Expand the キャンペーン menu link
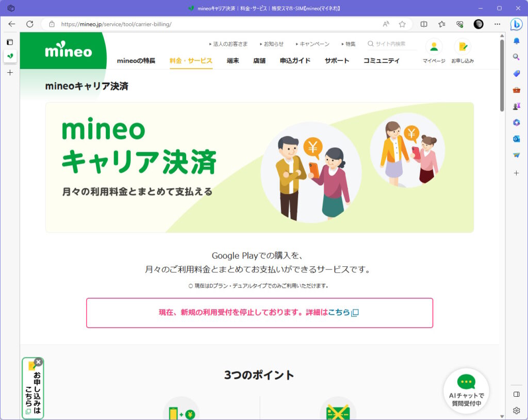This screenshot has width=528, height=420. coord(314,44)
